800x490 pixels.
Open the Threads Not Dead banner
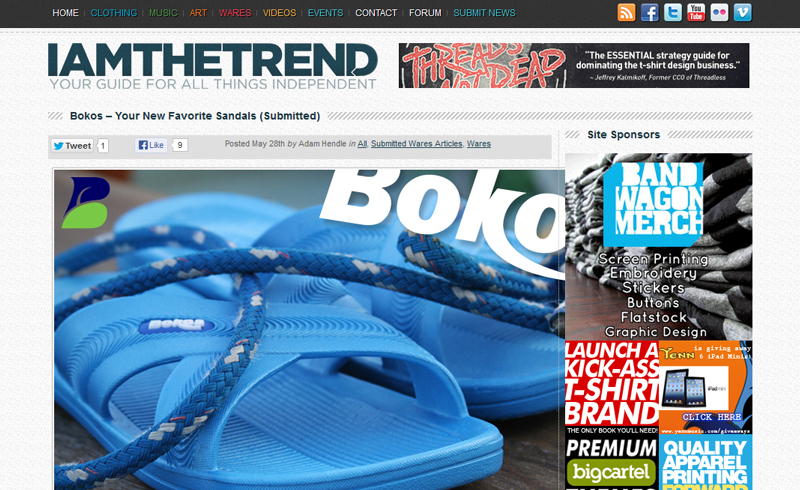[574, 65]
